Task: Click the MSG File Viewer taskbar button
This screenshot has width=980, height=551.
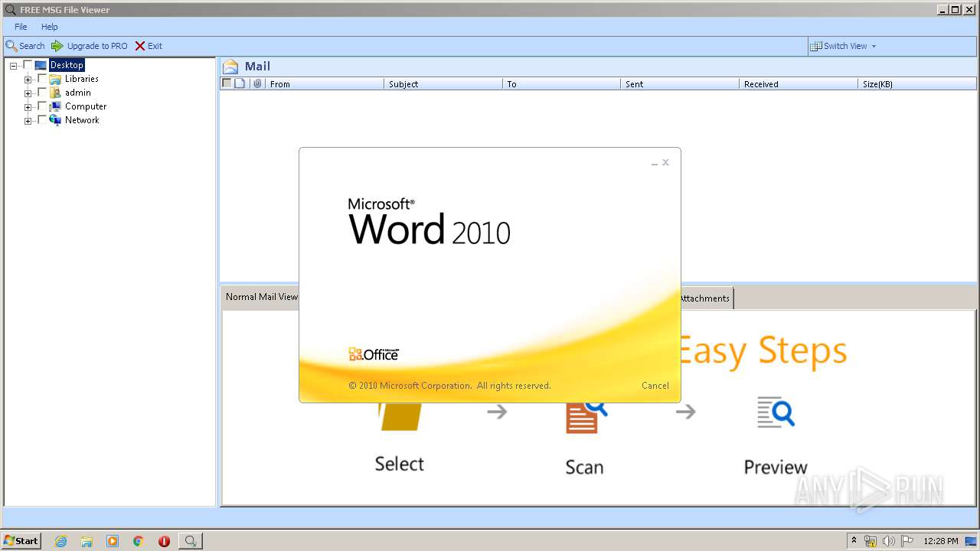Action: [191, 541]
